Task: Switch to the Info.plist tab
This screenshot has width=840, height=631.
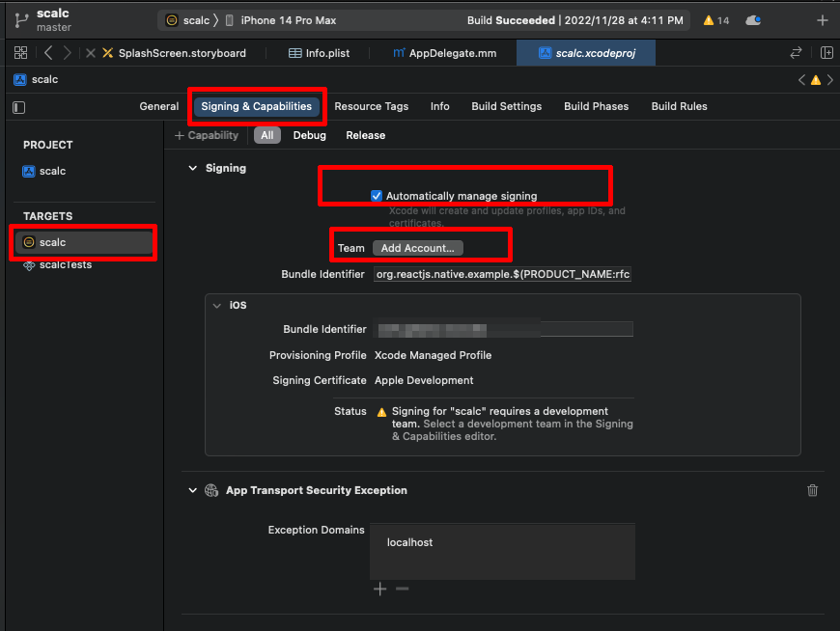Action: tap(319, 53)
